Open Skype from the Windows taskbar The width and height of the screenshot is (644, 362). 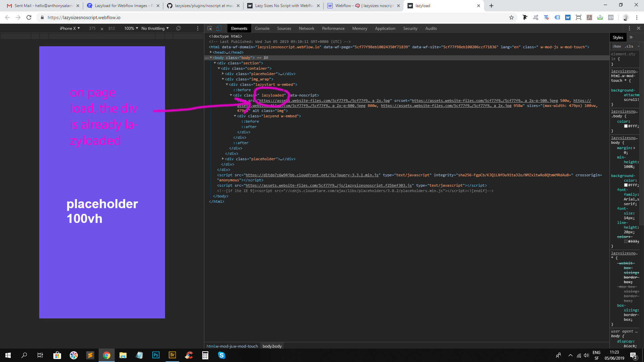(x=222, y=355)
